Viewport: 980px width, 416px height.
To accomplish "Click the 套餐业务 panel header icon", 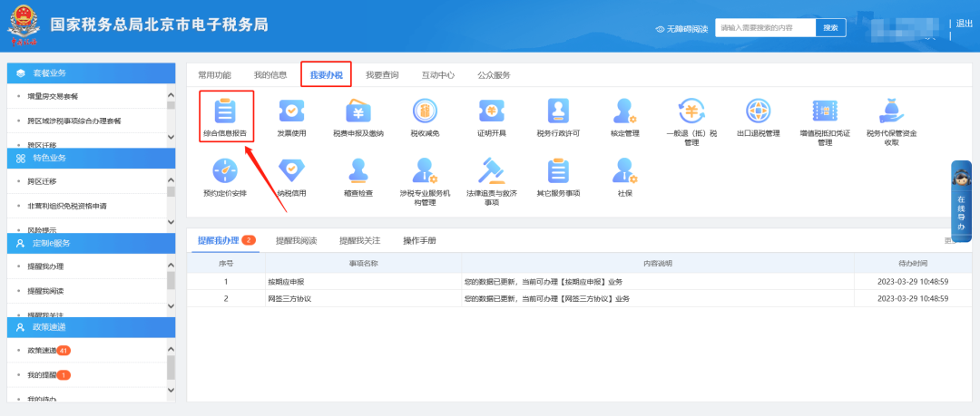I will coord(21,73).
